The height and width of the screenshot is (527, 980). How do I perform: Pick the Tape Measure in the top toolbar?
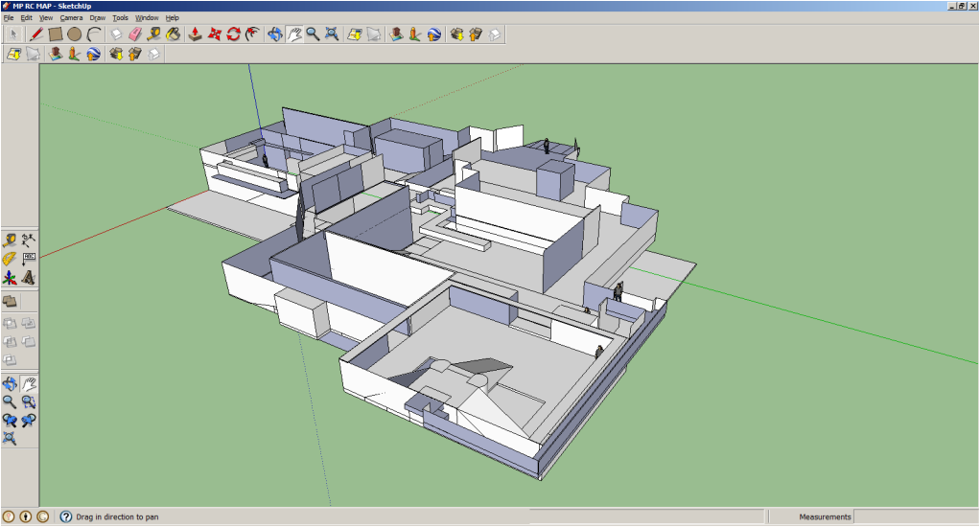(153, 34)
